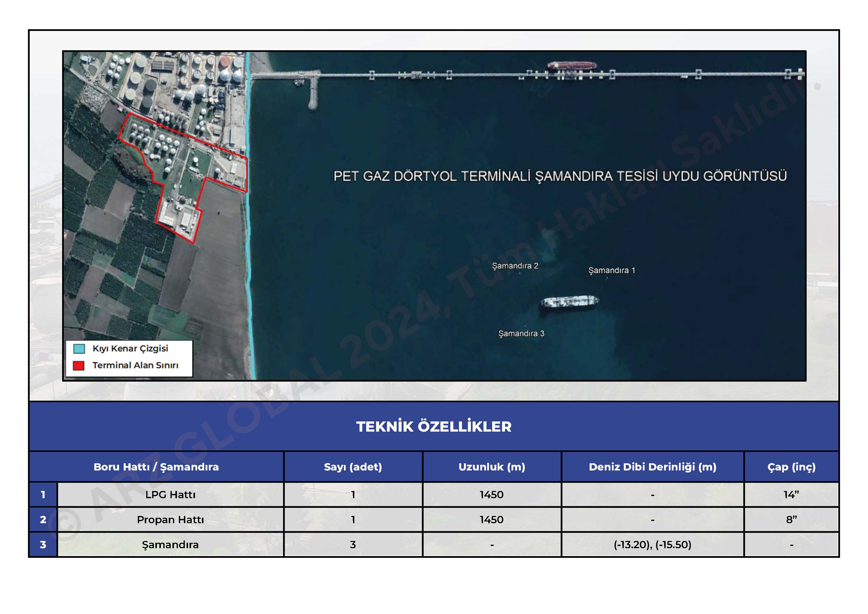868x614 pixels.
Task: Click the 14” diameter cell
Action: pos(791,494)
